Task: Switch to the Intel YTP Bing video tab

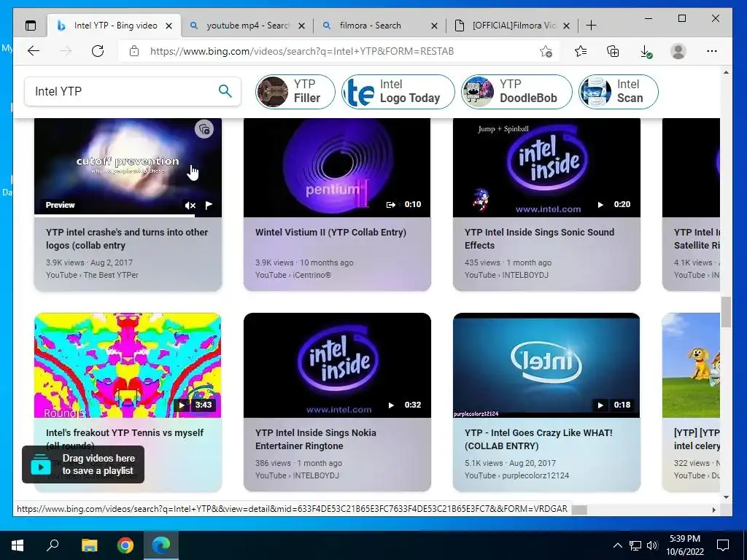Action: tap(115, 26)
